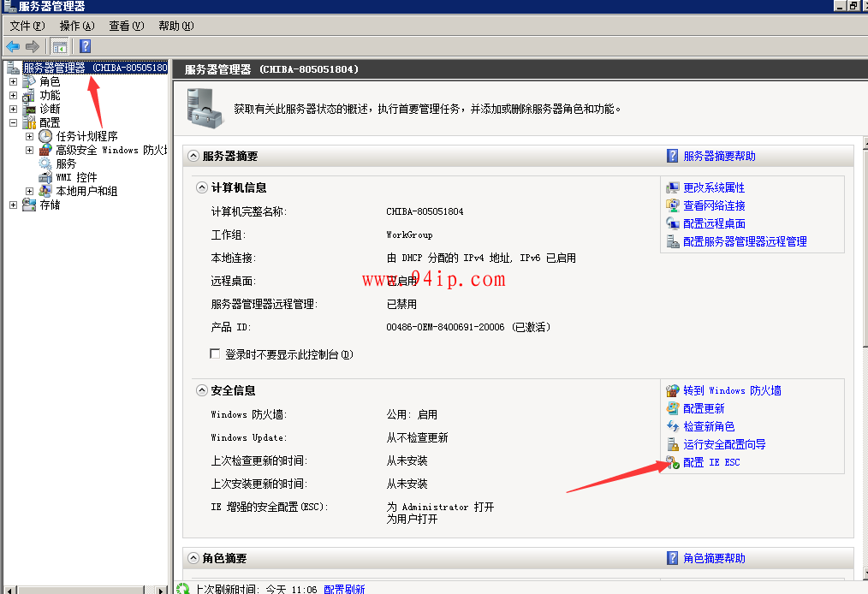868x594 pixels.
Task: Expand the 角色 tree node
Action: 14,81
